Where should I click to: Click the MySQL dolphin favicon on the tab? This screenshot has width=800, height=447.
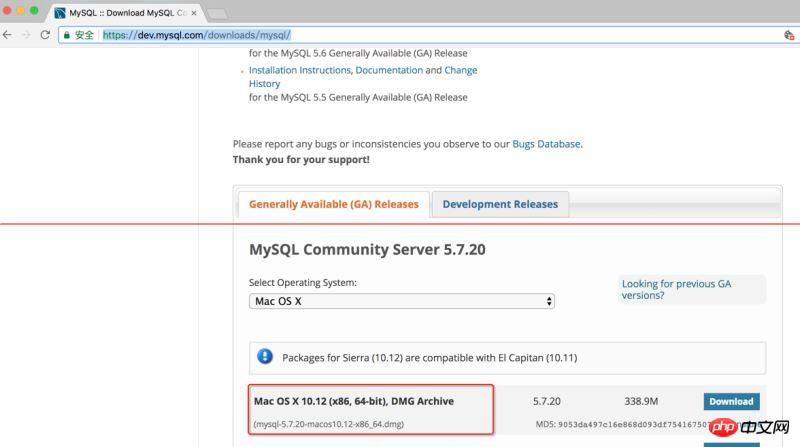[x=60, y=13]
